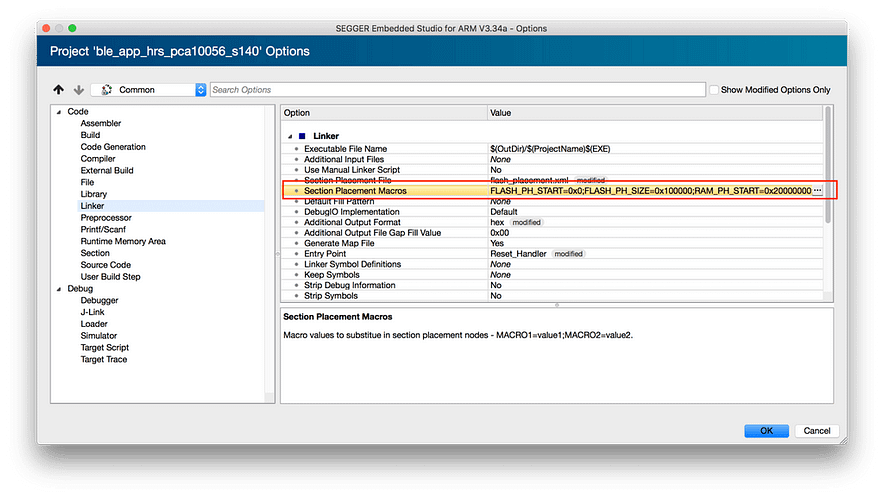Screen dimensions: 884x497
Task: Select J-Link under Debug
Action: tap(92, 312)
